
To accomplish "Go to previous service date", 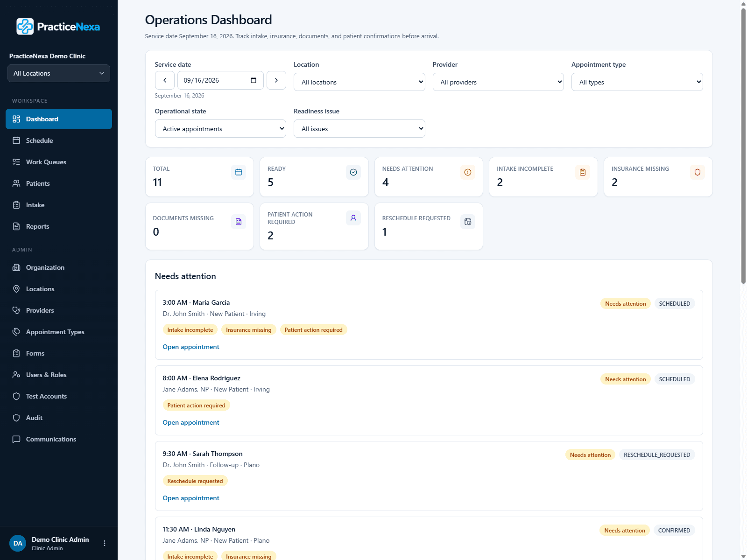I will (165, 80).
